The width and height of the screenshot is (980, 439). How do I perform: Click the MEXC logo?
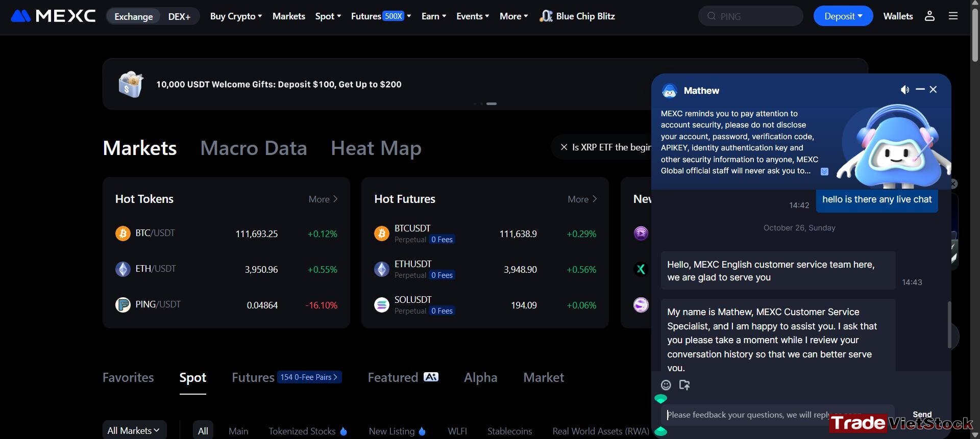(53, 16)
